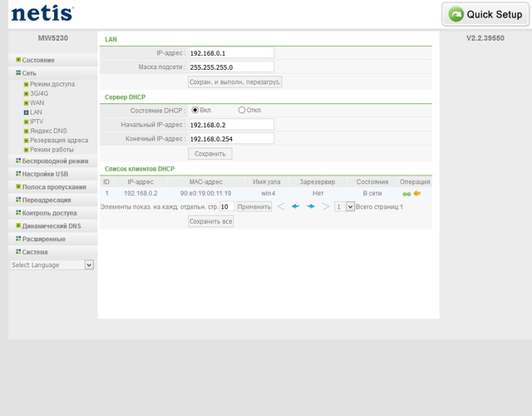
Task: Open Динамический DNS section
Action: click(52, 225)
